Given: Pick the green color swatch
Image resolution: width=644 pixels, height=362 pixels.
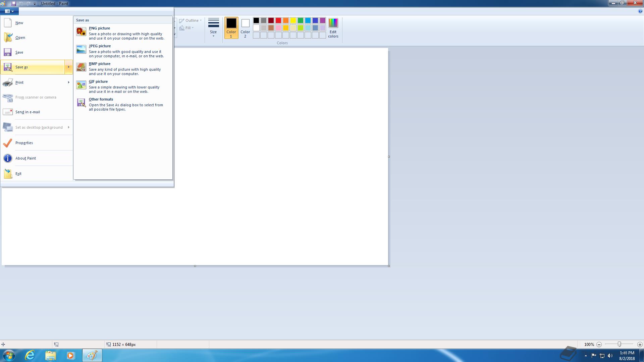Looking at the screenshot, I should (301, 20).
